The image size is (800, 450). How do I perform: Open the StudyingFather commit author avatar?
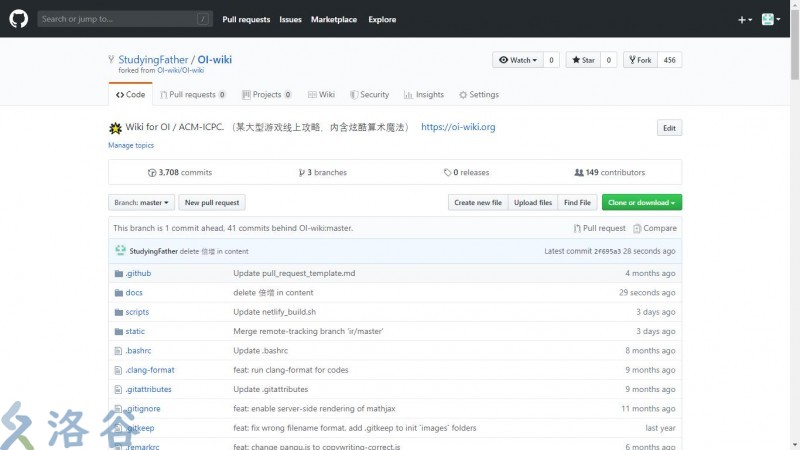[120, 251]
